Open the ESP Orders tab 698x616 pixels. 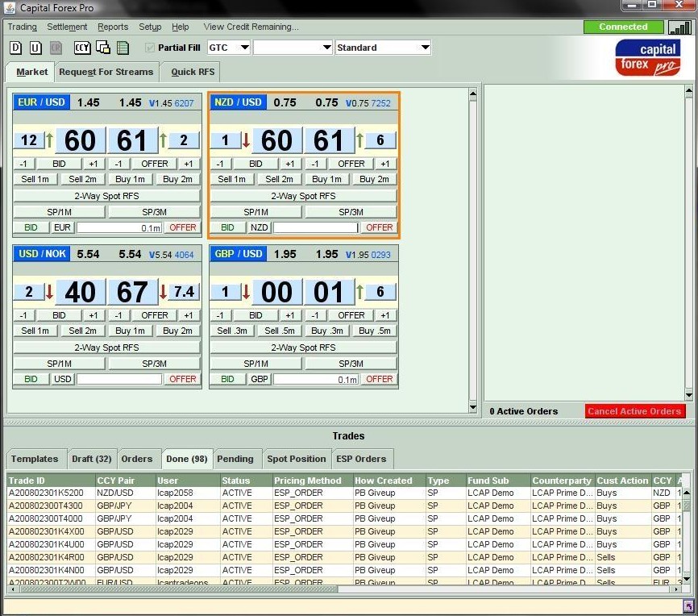(x=361, y=460)
